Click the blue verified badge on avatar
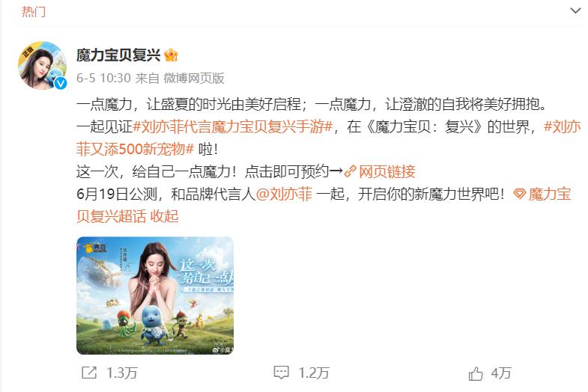 pyautogui.click(x=61, y=84)
